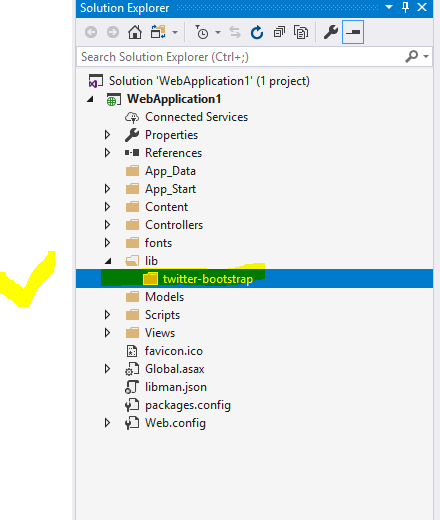Click the Switch Views icon
The image size is (440, 520).
(158, 32)
